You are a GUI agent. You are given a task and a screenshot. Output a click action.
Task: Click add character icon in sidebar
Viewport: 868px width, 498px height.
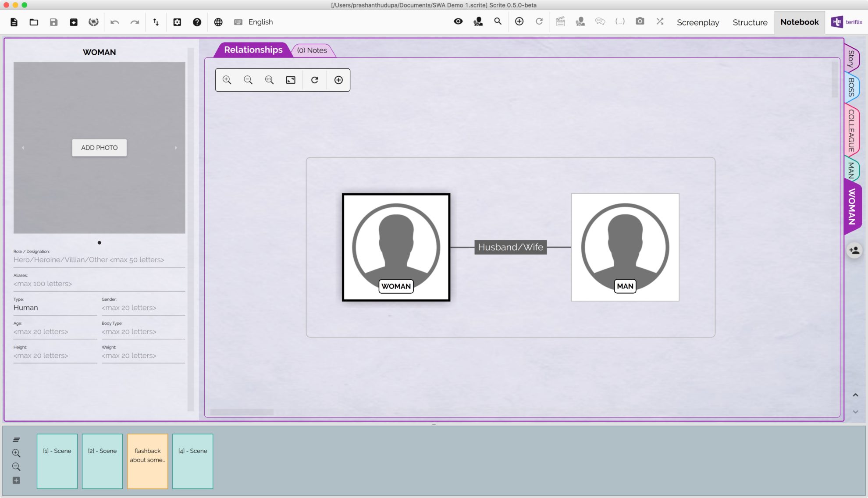tap(854, 250)
